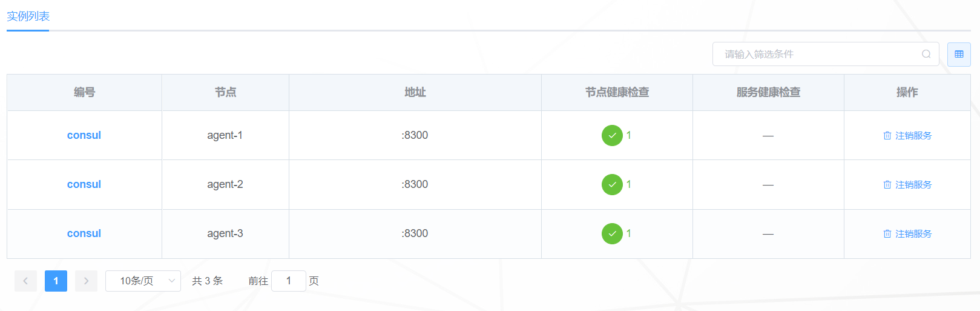The width and height of the screenshot is (980, 311).
Task: Open the consul link in agent-3 row
Action: tap(84, 233)
